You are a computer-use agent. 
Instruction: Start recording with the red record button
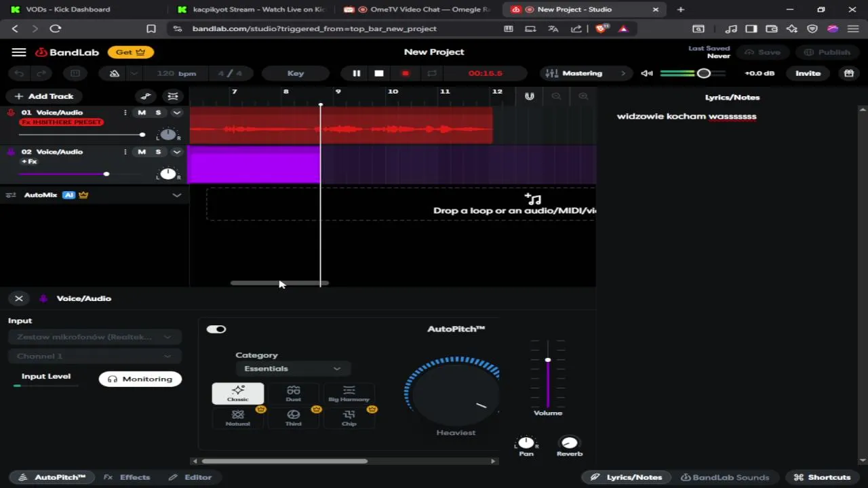click(406, 73)
